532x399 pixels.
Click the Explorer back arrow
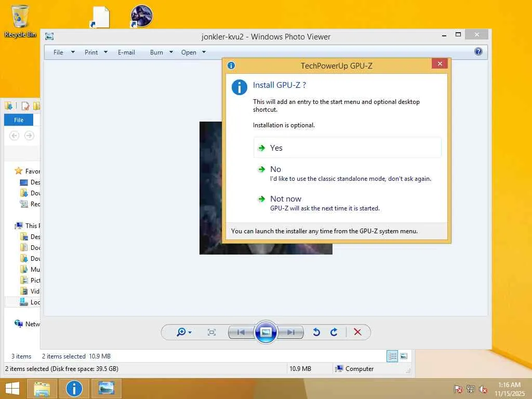pos(14,136)
